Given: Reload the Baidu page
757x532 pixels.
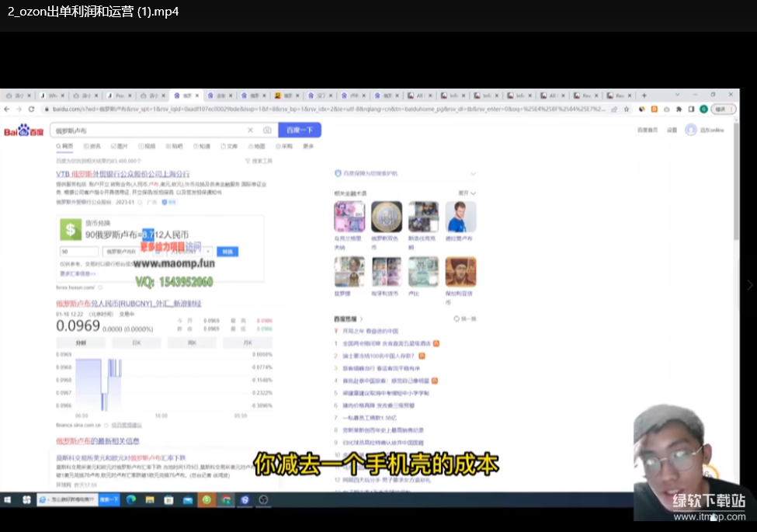Looking at the screenshot, I should tap(31, 109).
